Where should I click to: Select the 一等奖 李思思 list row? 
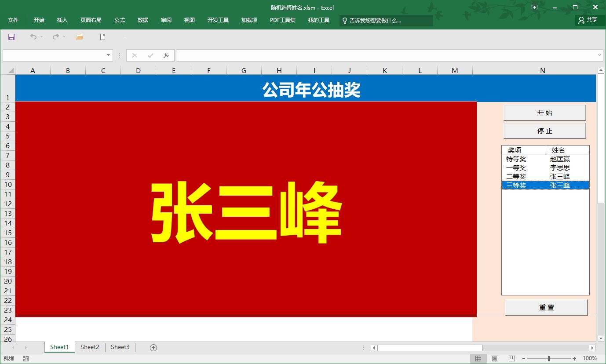(x=545, y=167)
